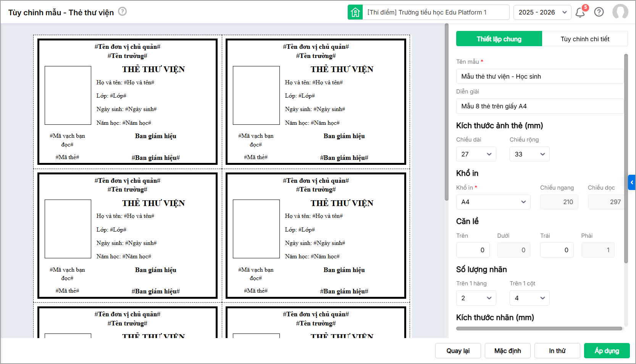Click the Áp dụng button

607,351
